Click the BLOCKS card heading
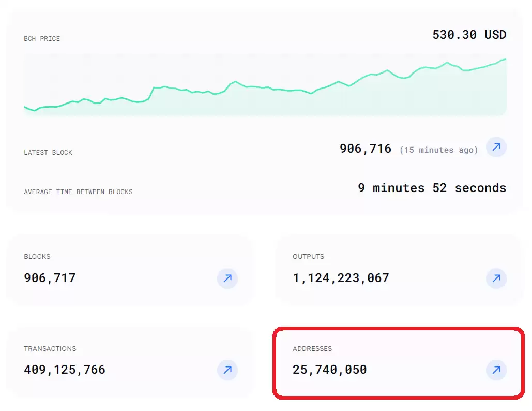Image resolution: width=532 pixels, height=411 pixels. [x=37, y=257]
